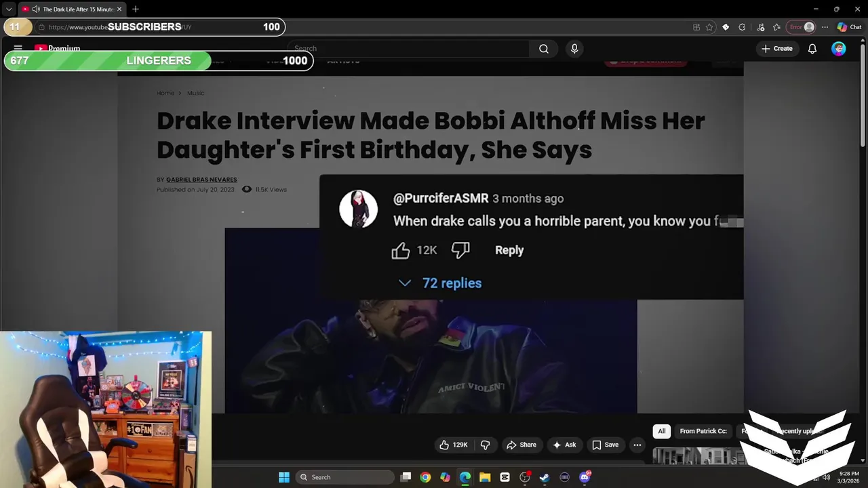Go to YouTube Premium home logo
The width and height of the screenshot is (868, 488).
(x=57, y=48)
